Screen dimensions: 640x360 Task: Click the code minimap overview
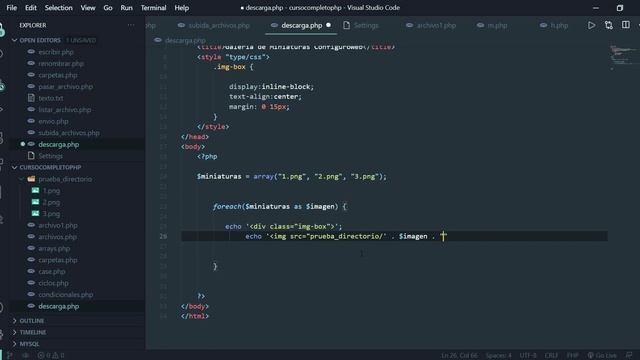(622, 57)
